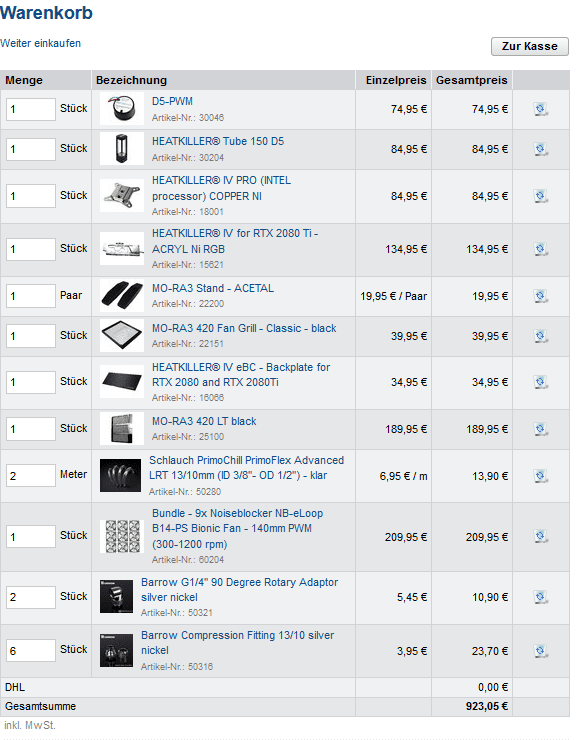This screenshot has height=740, width=576.
Task: Focus the quantity field for Barrow Compression Fitting
Action: click(31, 651)
